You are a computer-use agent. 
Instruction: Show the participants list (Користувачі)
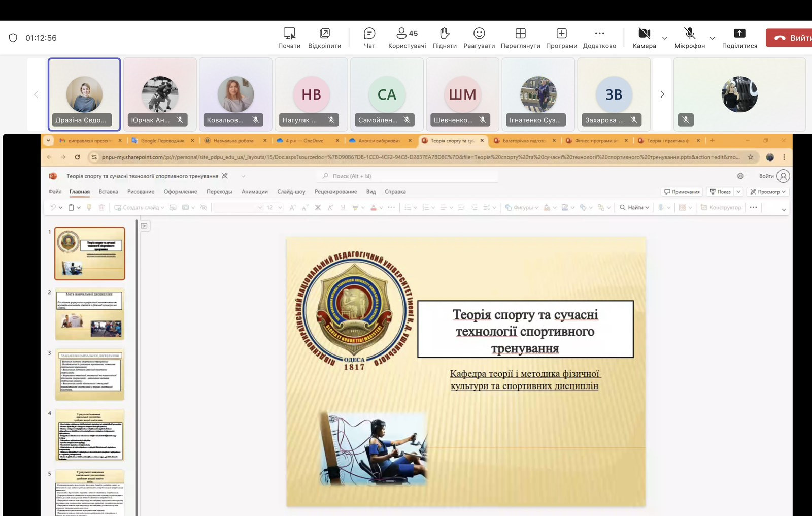pyautogui.click(x=407, y=38)
